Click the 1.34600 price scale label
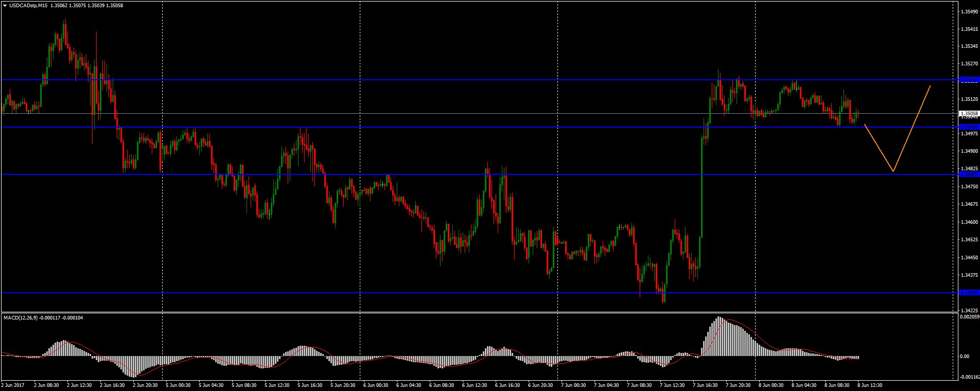The height and width of the screenshot is (391, 980). coord(969,222)
